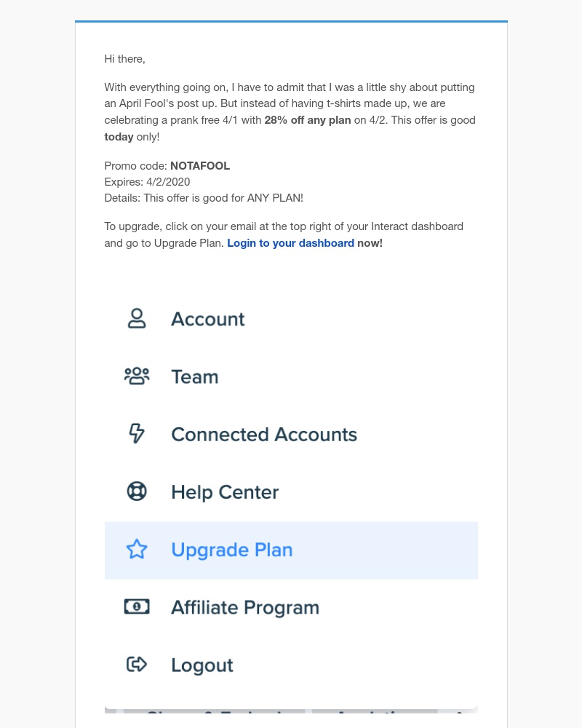Click the Logout arrow icon
This screenshot has width=582, height=728.
(x=137, y=665)
